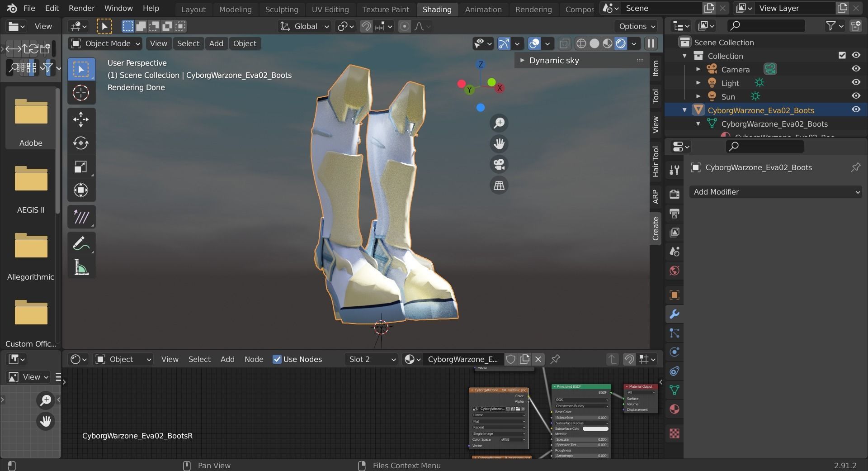Open Material properties tab
Screen dimensions: 868x471
click(675, 409)
